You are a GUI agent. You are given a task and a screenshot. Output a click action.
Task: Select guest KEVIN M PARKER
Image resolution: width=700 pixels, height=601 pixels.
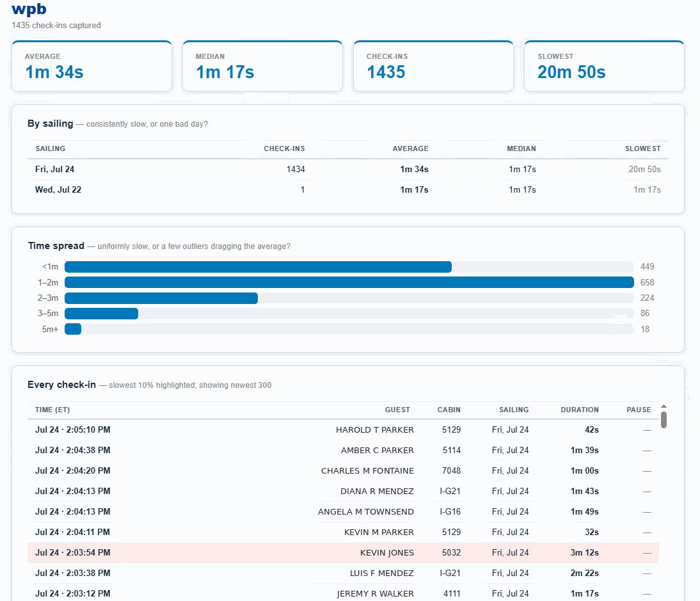click(379, 533)
